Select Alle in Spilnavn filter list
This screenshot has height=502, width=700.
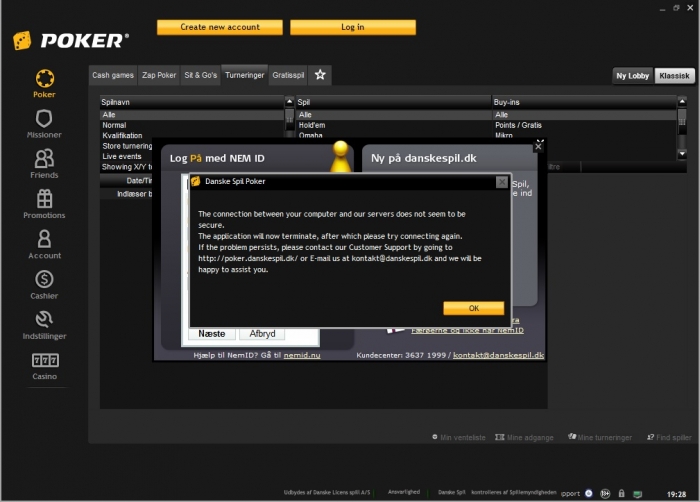tap(192, 115)
